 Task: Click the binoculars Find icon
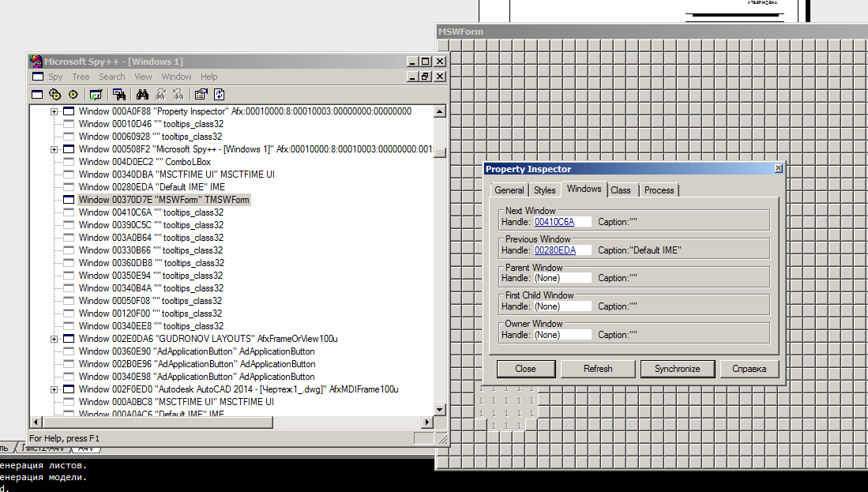click(x=143, y=94)
